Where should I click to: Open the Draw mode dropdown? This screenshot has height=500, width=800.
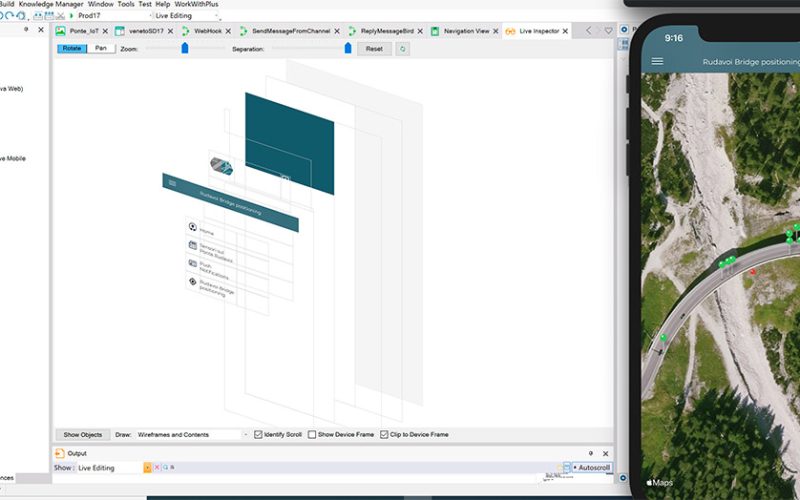coord(192,435)
